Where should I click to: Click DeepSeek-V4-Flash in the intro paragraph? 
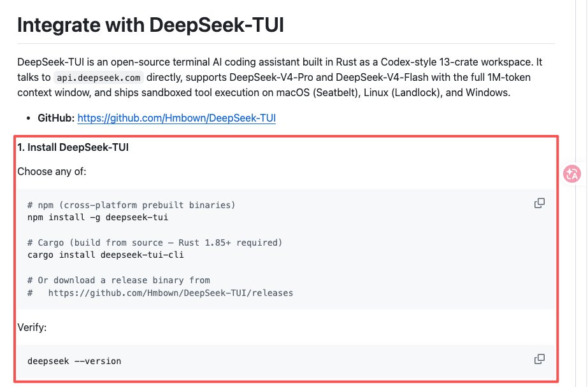(382, 77)
